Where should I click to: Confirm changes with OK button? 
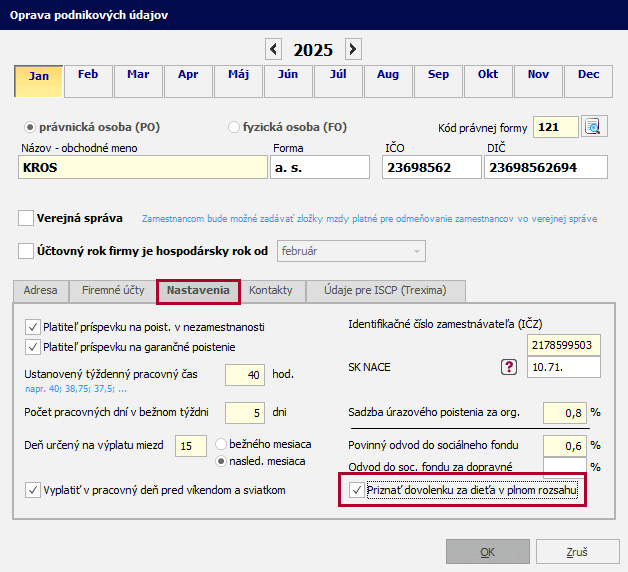pos(487,552)
